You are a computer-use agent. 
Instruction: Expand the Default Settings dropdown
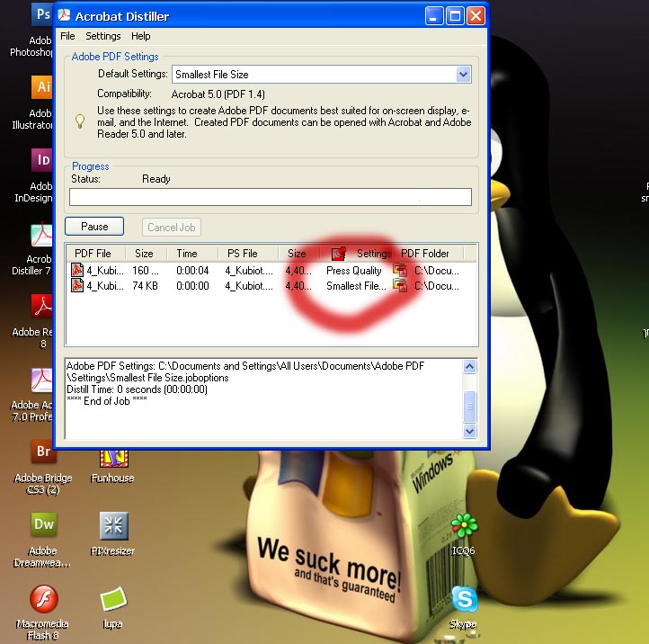463,75
